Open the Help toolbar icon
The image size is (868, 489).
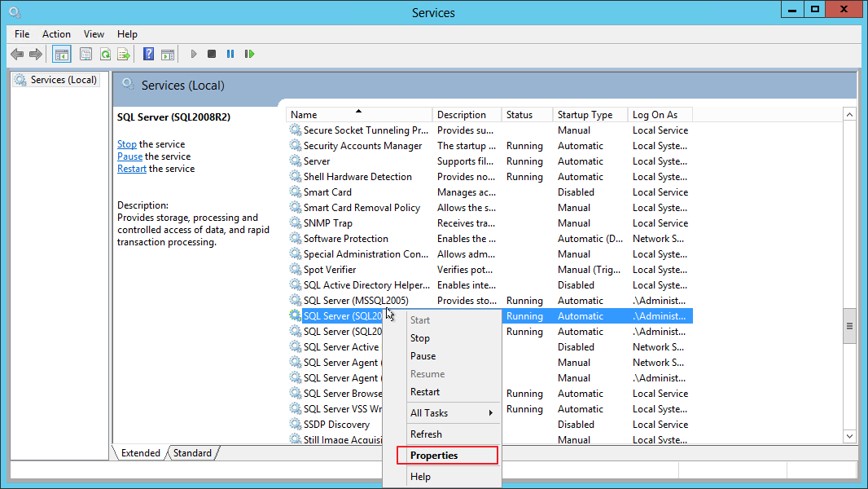pos(148,54)
